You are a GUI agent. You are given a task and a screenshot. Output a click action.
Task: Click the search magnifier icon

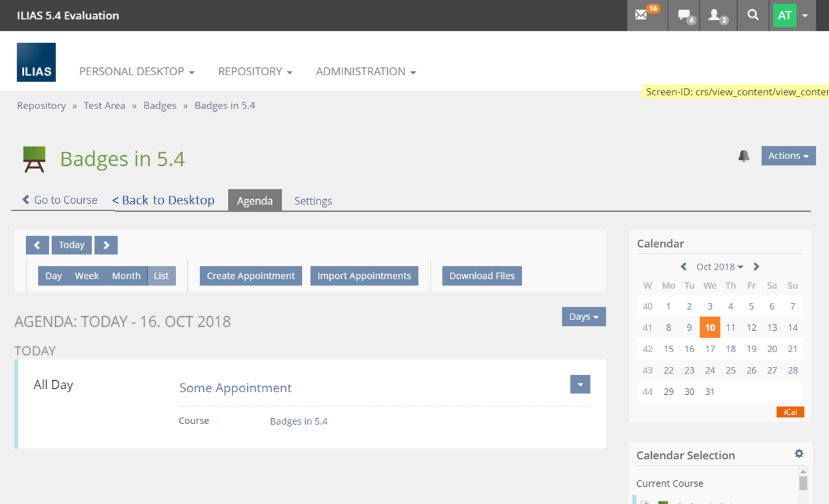[753, 15]
